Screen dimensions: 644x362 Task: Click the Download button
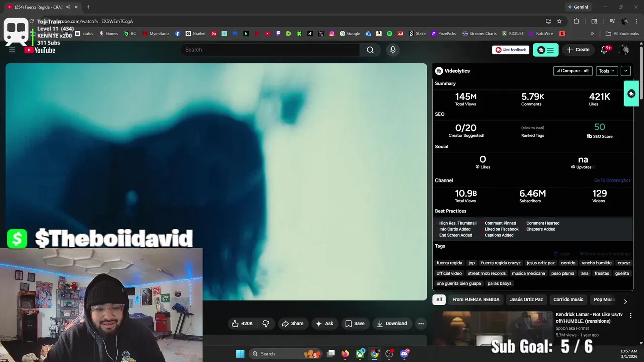click(392, 324)
